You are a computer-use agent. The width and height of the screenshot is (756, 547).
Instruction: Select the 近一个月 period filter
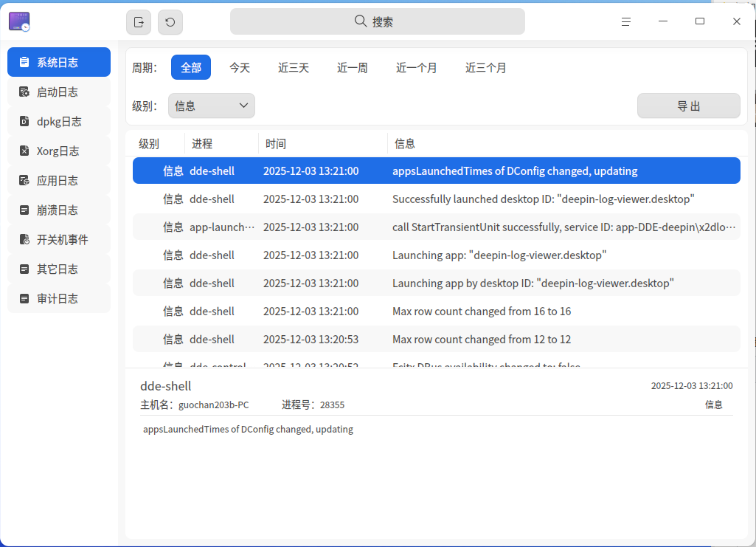click(x=416, y=67)
